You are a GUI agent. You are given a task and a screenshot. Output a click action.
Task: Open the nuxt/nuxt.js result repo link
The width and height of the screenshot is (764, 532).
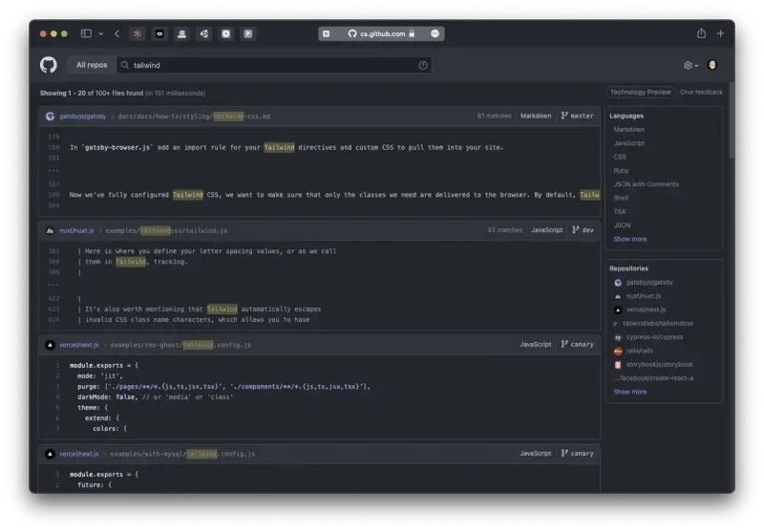(76, 230)
